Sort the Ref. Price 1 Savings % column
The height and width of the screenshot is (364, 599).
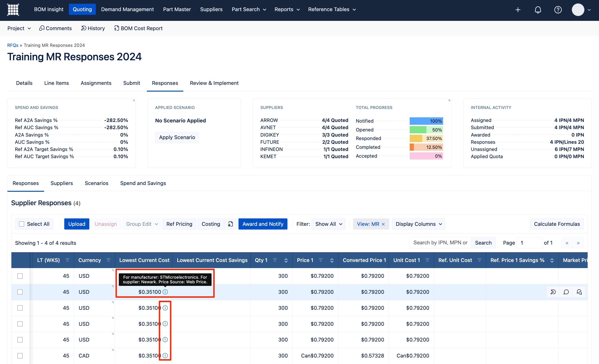click(552, 260)
